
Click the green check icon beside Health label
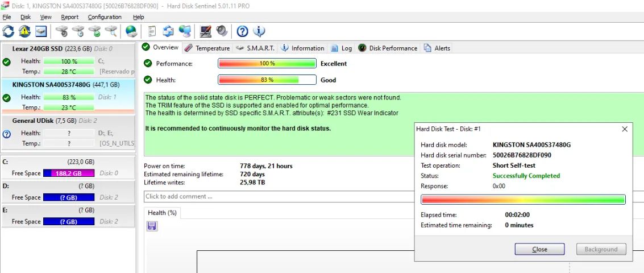(148, 80)
